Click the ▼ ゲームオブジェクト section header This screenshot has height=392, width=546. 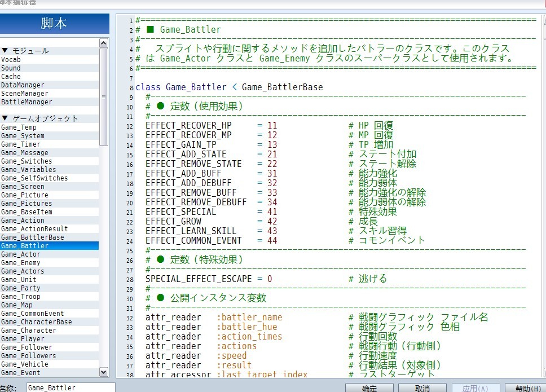pos(50,118)
